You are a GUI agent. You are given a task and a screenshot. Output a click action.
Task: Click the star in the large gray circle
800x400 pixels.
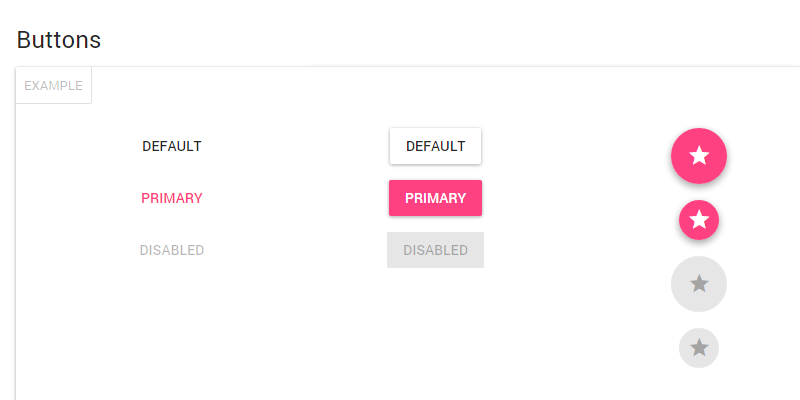pyautogui.click(x=699, y=284)
